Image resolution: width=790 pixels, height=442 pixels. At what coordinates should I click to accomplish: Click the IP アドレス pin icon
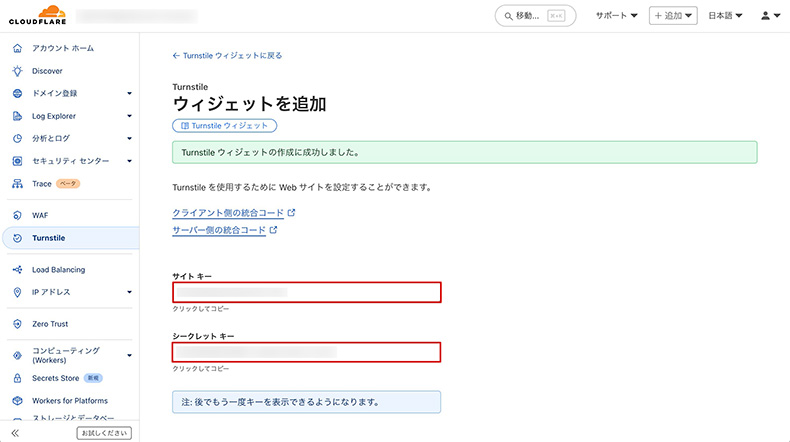tap(17, 292)
